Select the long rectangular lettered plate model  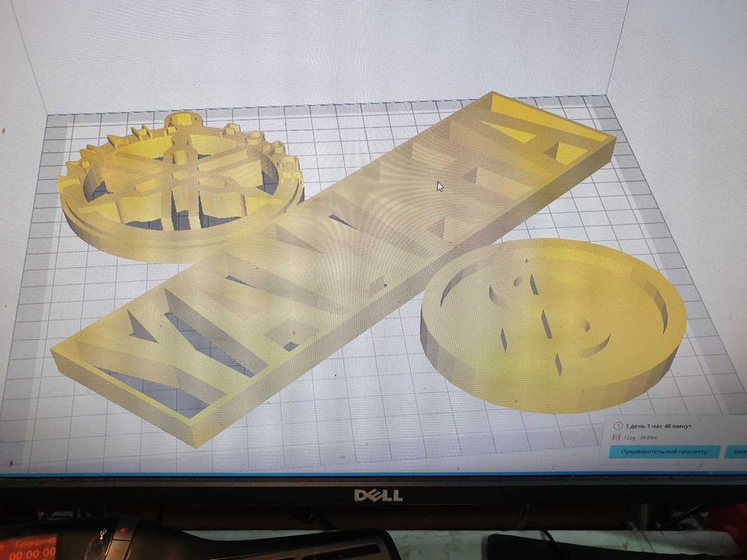point(334,266)
